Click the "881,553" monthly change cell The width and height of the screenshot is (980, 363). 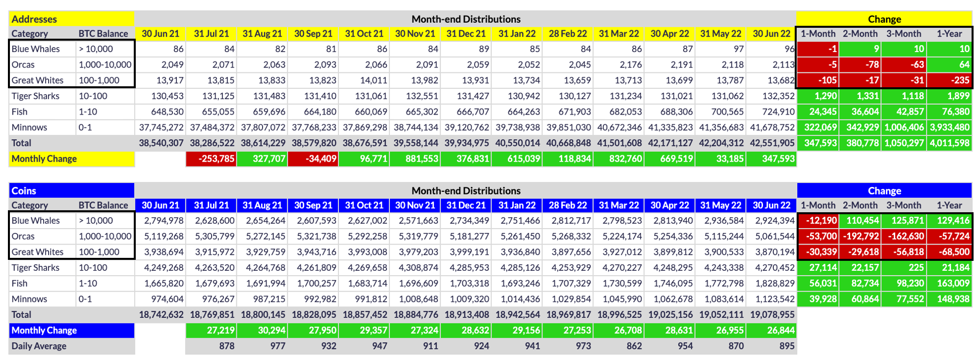[x=415, y=159]
